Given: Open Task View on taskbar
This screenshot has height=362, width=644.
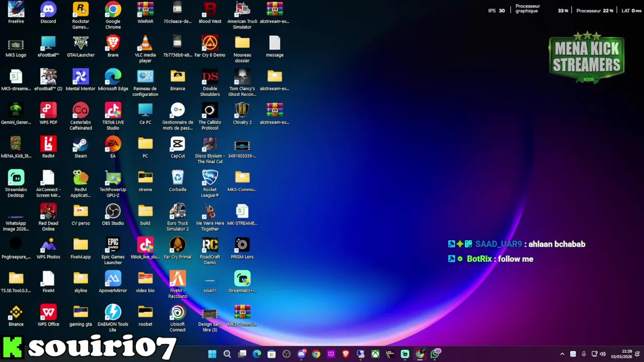Looking at the screenshot, I should 242,354.
